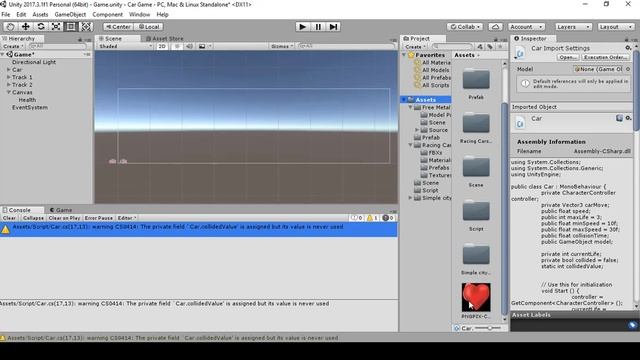Click the Inspector gear settings icon
This screenshot has height=360, width=640.
[629, 48]
